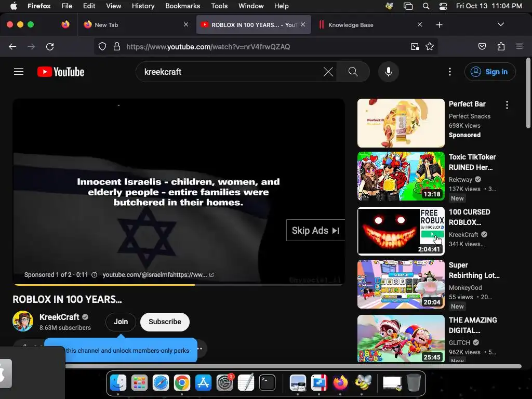This screenshot has height=399, width=532.
Task: Open the View menu
Action: click(x=113, y=6)
